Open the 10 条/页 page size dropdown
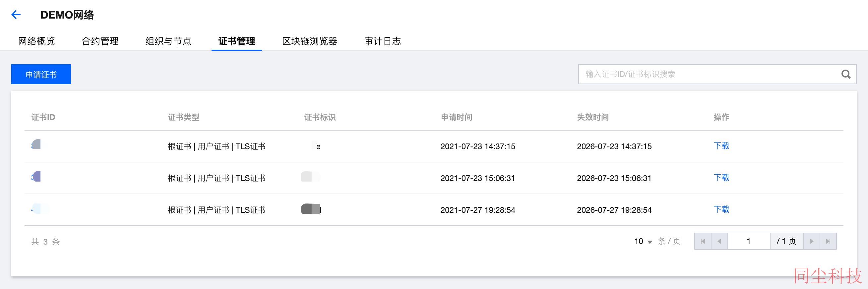 [x=644, y=241]
